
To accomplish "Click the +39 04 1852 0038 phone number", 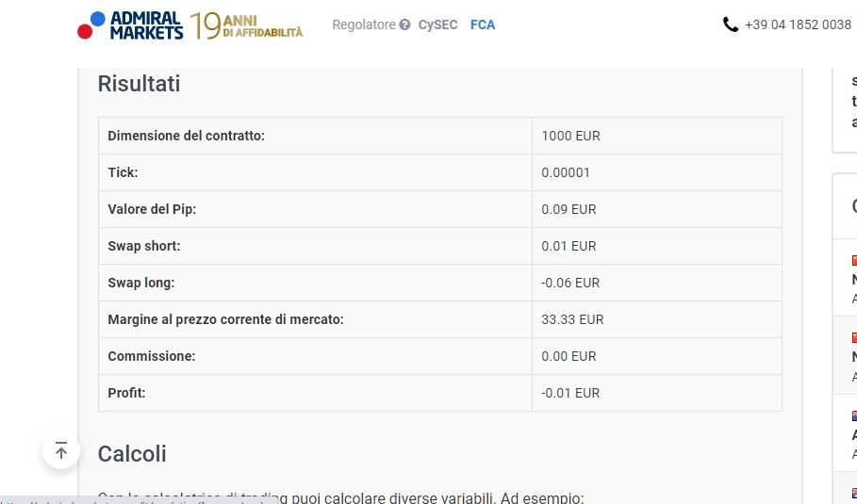I will coord(798,25).
